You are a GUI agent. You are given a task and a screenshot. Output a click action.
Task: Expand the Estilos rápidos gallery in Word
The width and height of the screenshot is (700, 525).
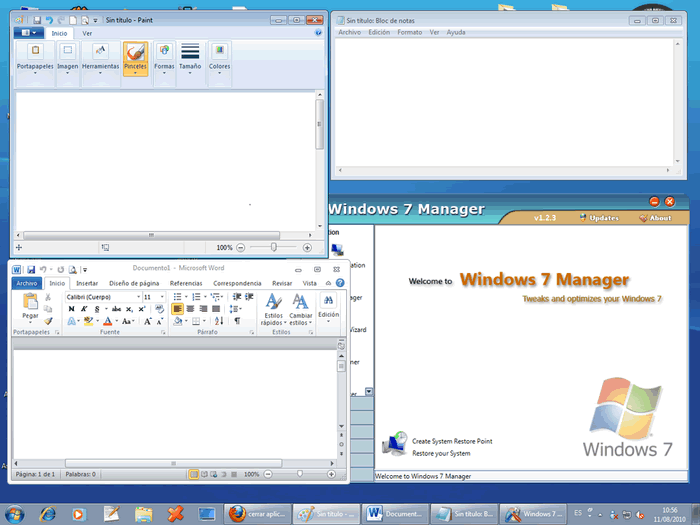tap(273, 309)
